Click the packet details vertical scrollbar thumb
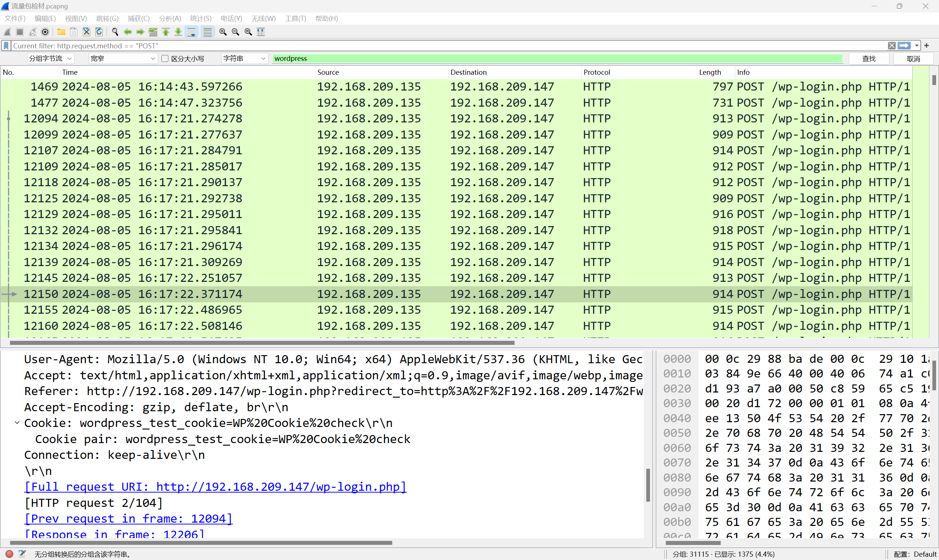 click(x=648, y=485)
